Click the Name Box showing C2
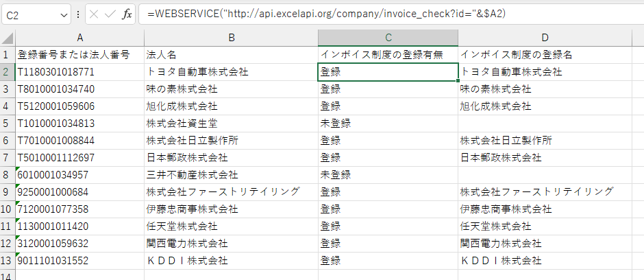 (31, 14)
